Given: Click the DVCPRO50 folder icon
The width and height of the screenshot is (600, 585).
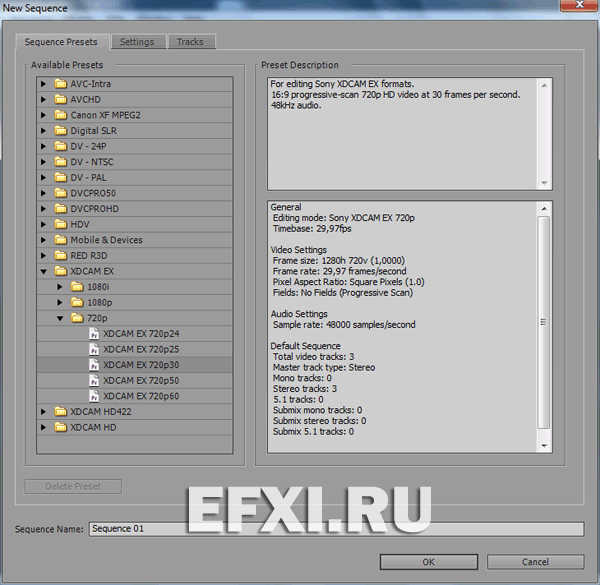Looking at the screenshot, I should click(60, 193).
